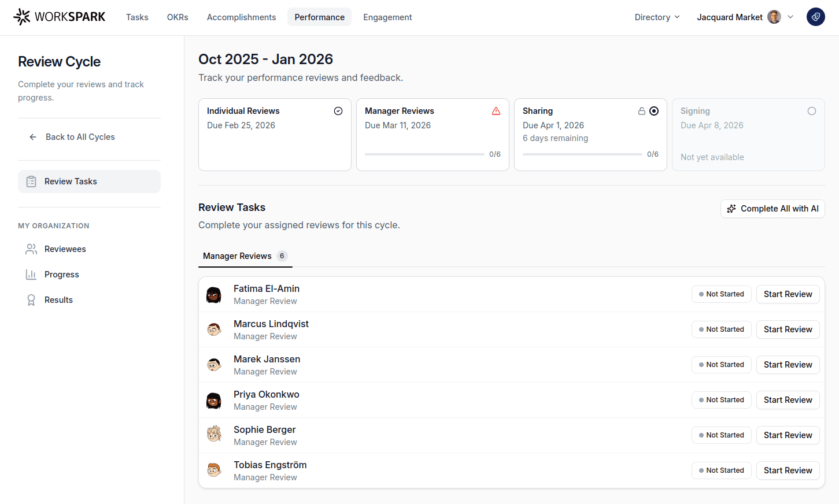
Task: Click the Sharing card progress bar
Action: coord(582,154)
